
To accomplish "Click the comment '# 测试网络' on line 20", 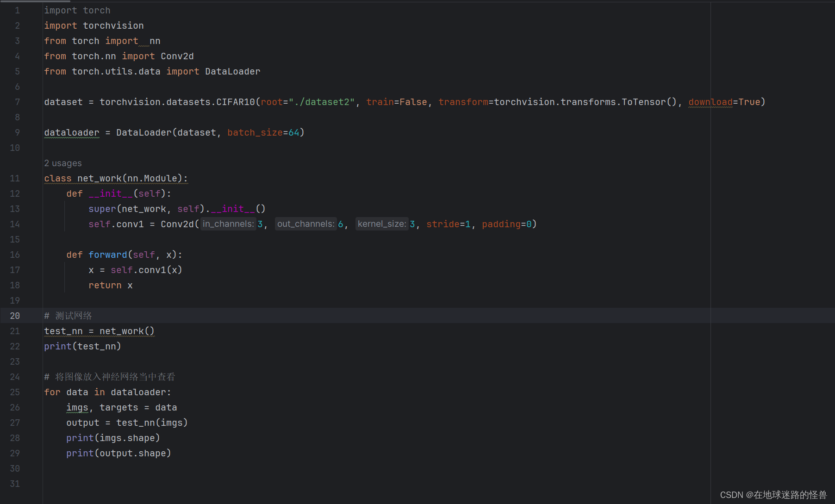I will [x=68, y=316].
